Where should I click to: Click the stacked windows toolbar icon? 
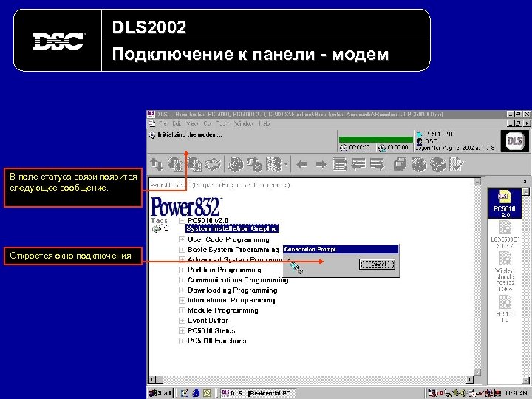click(x=400, y=165)
